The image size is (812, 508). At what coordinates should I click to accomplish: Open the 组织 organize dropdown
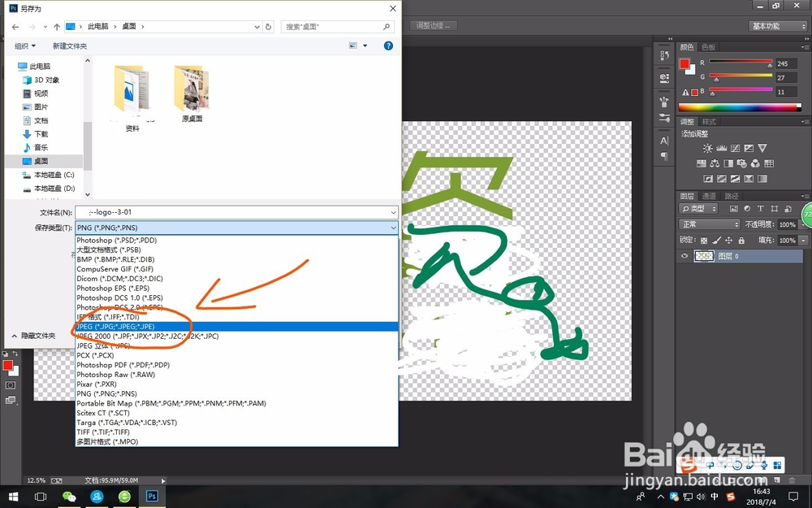25,46
